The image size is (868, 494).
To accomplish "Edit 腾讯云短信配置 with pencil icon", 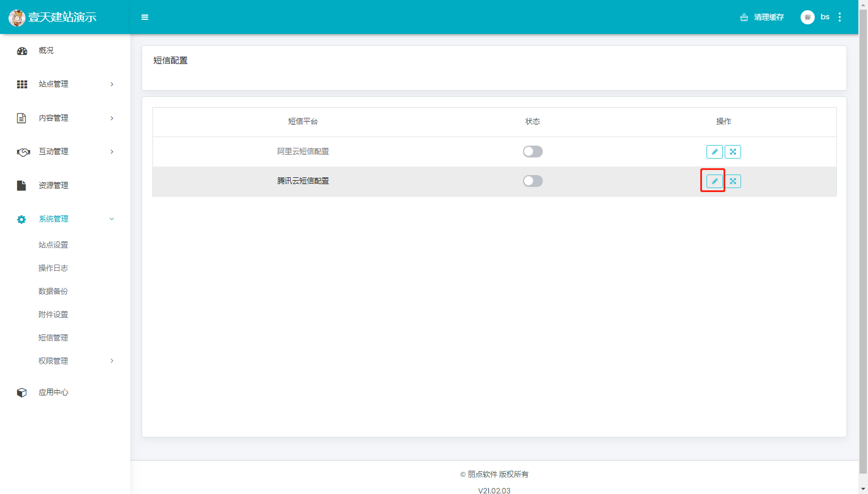I will click(x=714, y=181).
